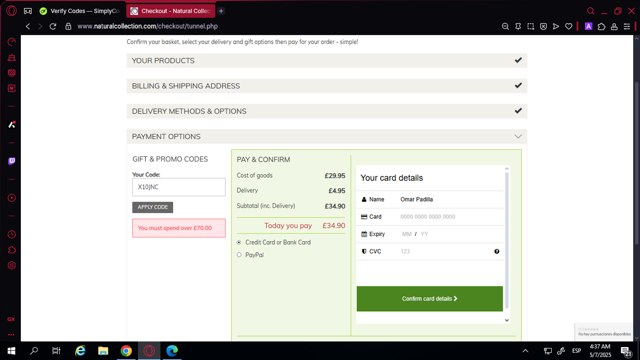The height and width of the screenshot is (360, 640).
Task: Click the taskbar clock showing 4:37 AM
Action: coord(600,351)
